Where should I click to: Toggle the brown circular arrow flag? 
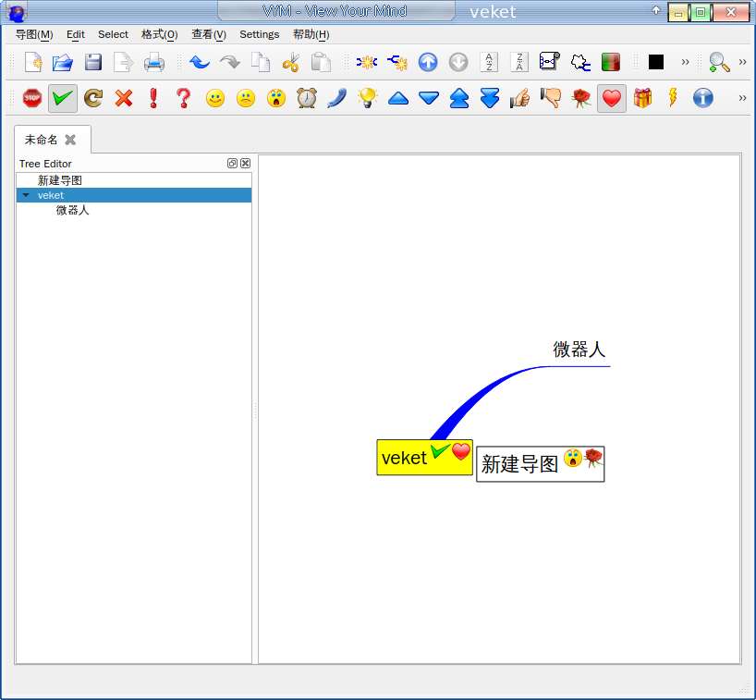pyautogui.click(x=93, y=98)
